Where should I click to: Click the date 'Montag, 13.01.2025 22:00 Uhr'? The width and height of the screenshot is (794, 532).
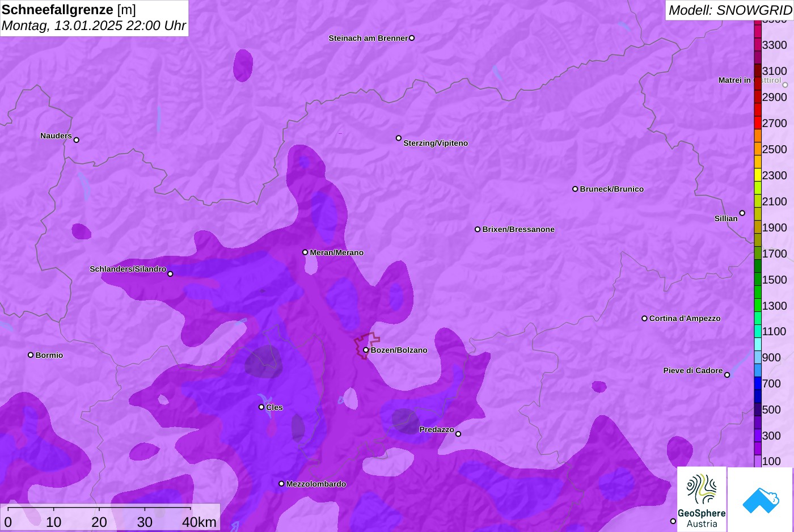(94, 26)
